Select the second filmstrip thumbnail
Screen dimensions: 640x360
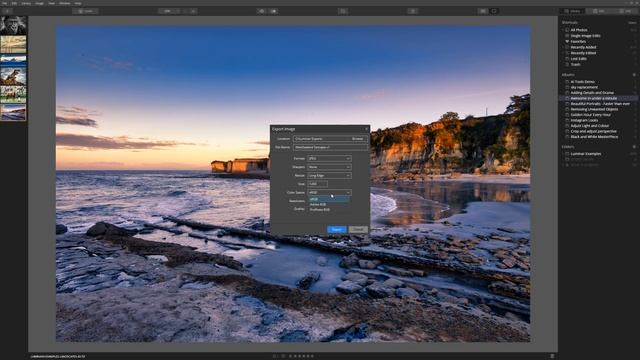pos(13,44)
